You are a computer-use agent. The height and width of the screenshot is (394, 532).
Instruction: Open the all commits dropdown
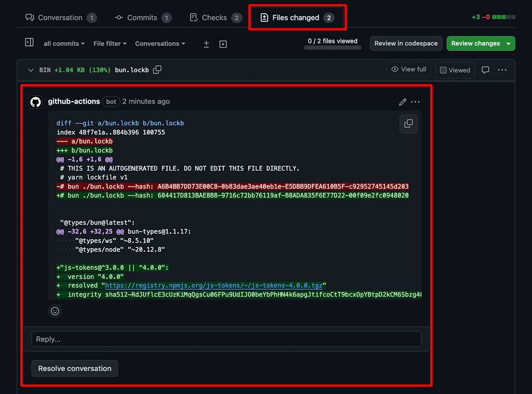64,43
